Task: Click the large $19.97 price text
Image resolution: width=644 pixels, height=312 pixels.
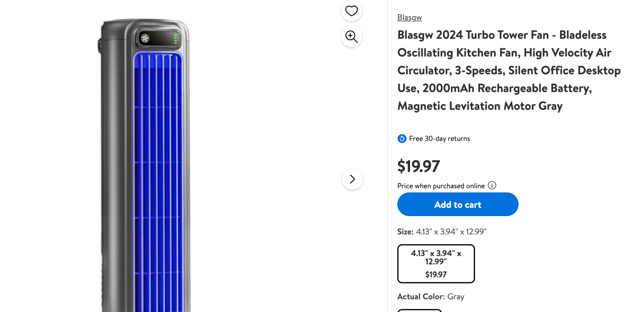Action: point(418,166)
